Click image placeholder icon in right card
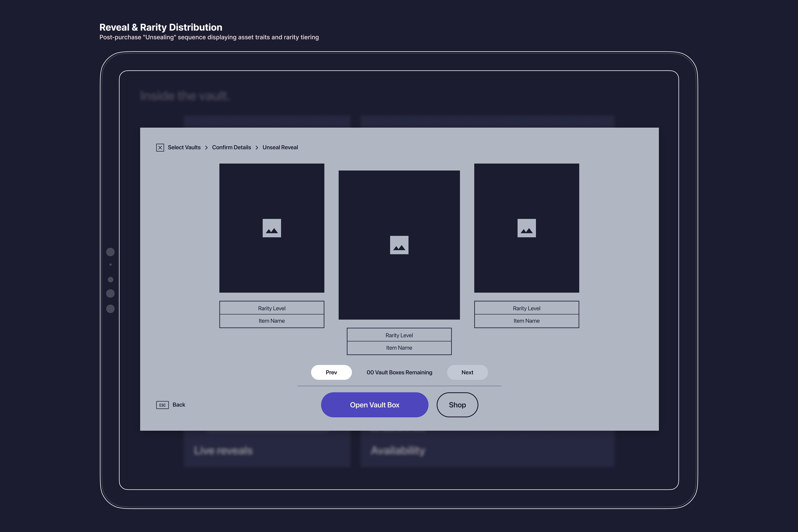798x532 pixels. 526,228
